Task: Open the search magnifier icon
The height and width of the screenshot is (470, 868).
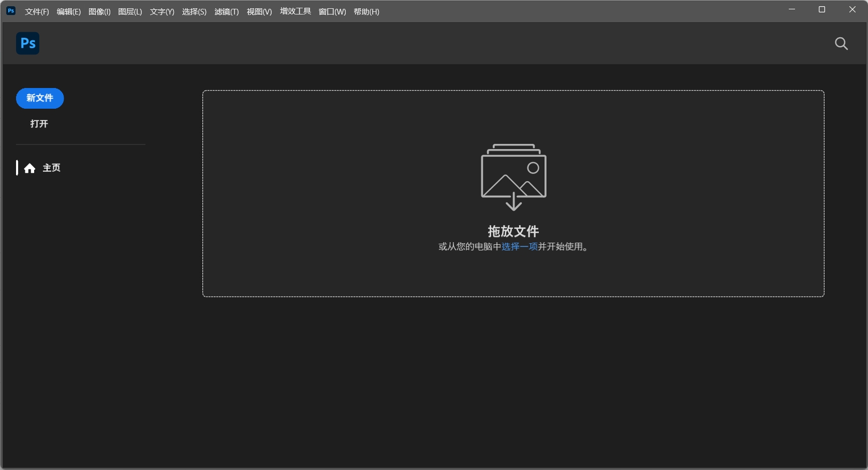Action: pos(842,43)
